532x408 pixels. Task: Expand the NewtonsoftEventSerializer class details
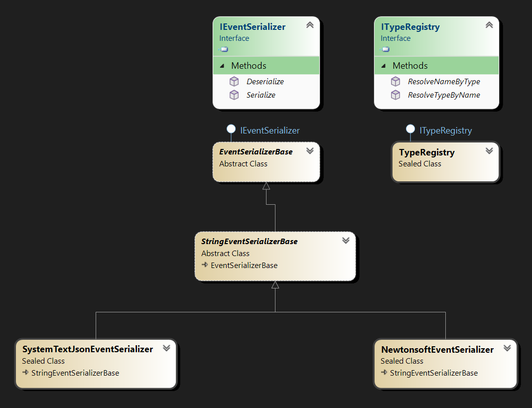(x=507, y=348)
